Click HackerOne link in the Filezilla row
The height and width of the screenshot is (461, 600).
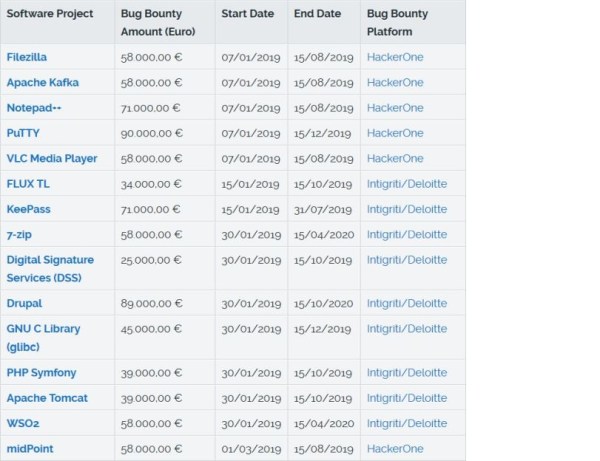pyautogui.click(x=394, y=57)
